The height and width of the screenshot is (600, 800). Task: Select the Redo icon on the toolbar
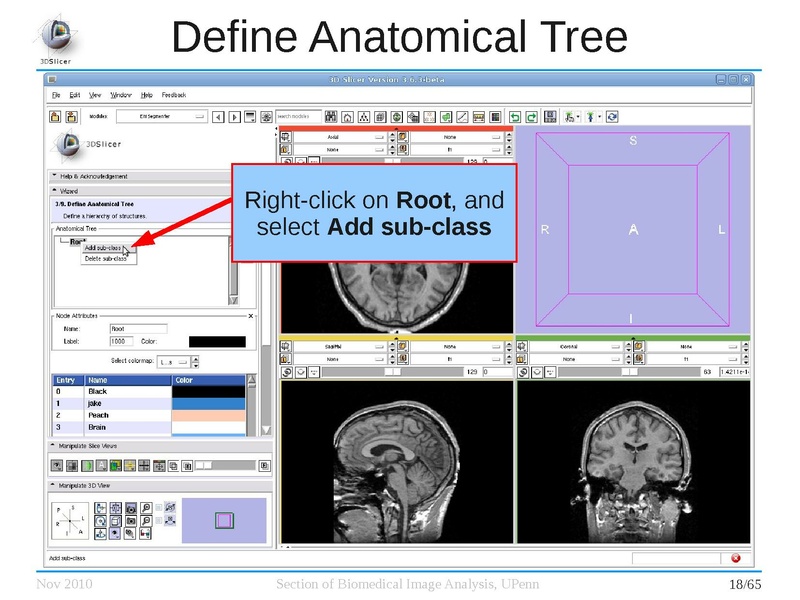(529, 117)
